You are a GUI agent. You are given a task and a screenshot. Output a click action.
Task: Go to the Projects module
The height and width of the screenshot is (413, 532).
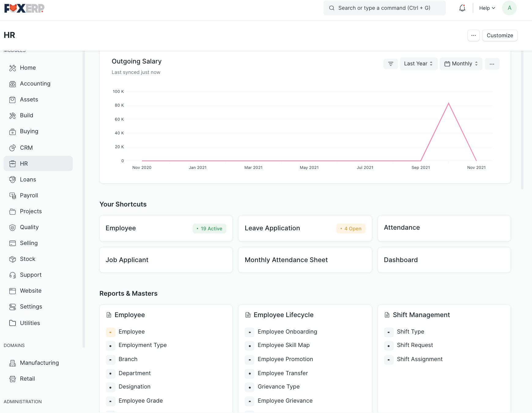[x=38, y=211]
